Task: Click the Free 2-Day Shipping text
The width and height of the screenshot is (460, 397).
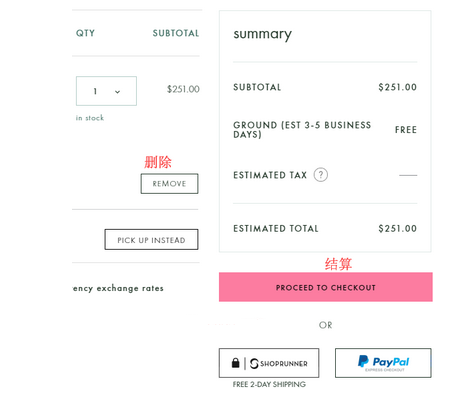Action: pos(269,384)
